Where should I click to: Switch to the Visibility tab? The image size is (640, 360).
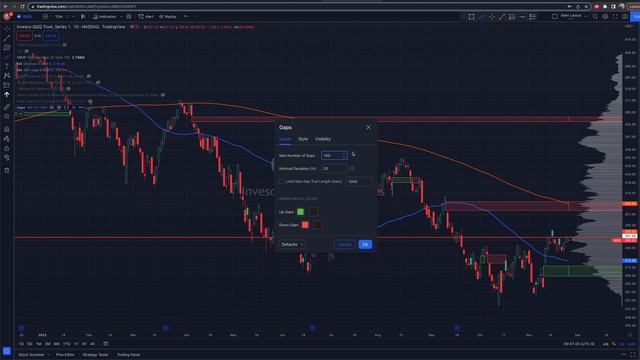point(323,139)
